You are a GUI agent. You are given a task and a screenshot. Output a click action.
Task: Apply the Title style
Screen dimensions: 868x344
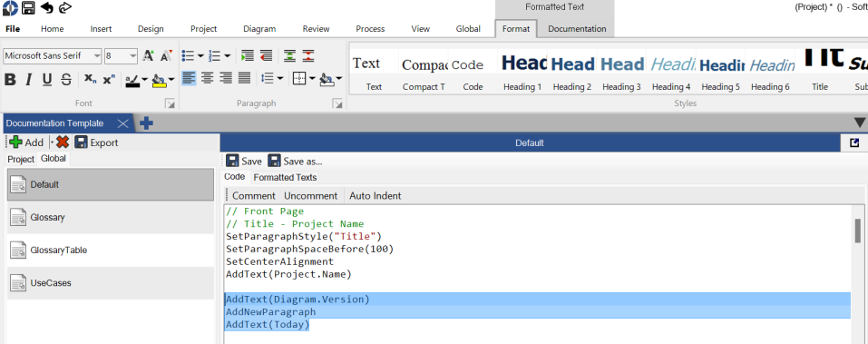[x=820, y=72]
